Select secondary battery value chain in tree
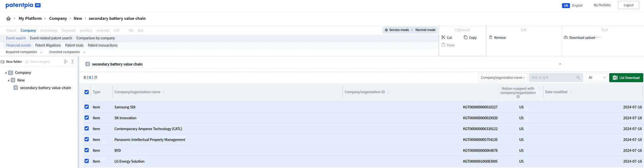 45,88
